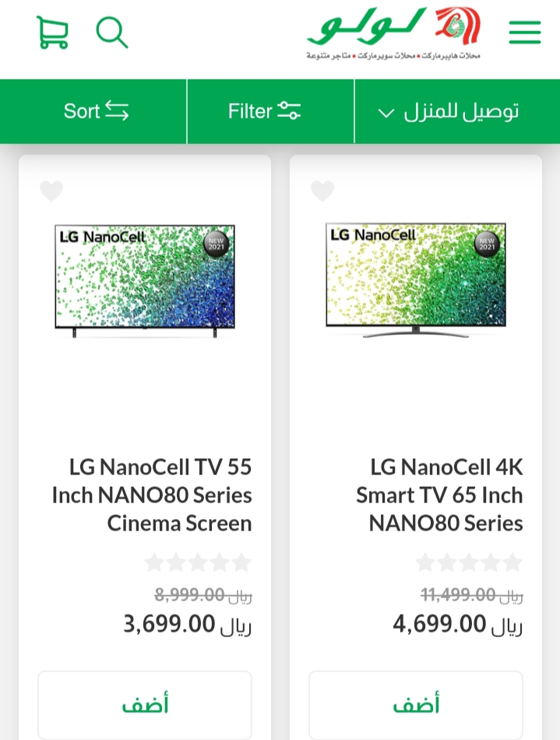Click star rating of 55 Inch TV
Viewport: 560px width, 740px height.
(198, 562)
